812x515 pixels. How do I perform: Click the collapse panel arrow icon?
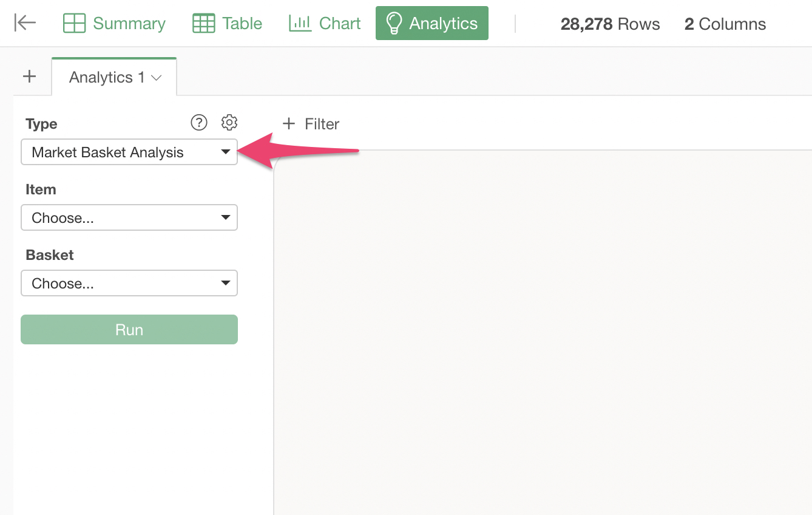[25, 23]
